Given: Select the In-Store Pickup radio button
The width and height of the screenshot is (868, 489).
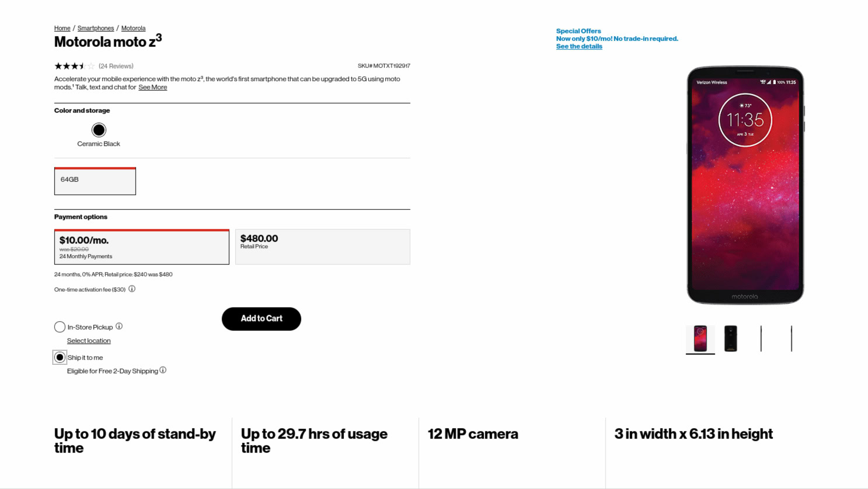Looking at the screenshot, I should click(x=60, y=327).
